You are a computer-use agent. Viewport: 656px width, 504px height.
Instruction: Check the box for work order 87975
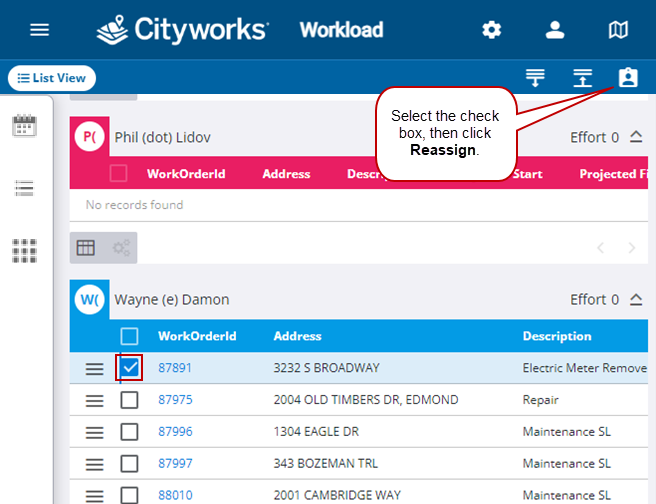point(130,400)
